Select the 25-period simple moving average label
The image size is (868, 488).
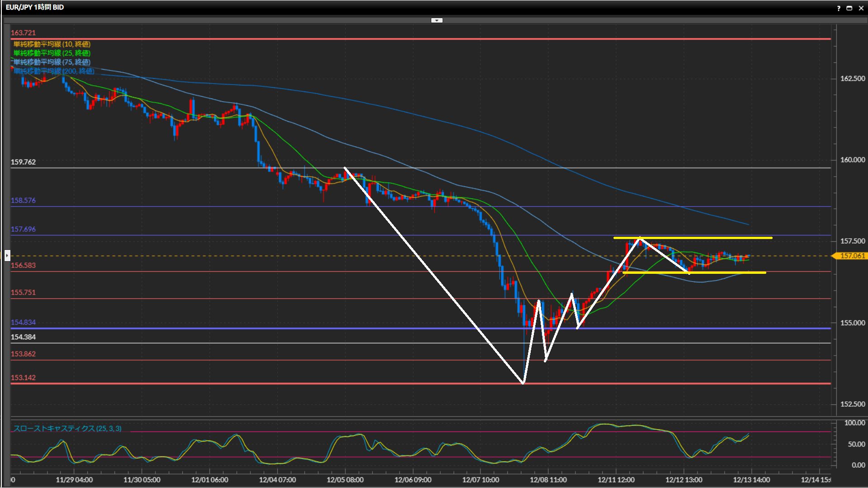pos(52,53)
